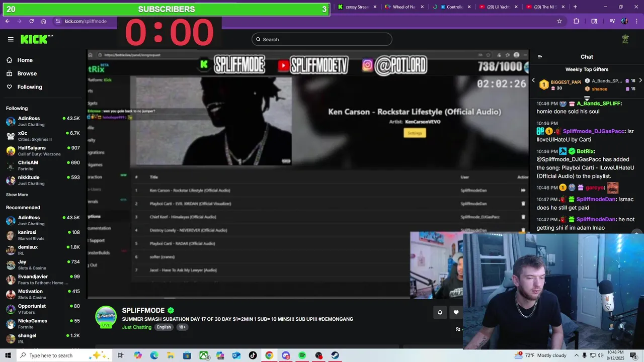Open browser extensions puzzle icon

click(x=577, y=21)
